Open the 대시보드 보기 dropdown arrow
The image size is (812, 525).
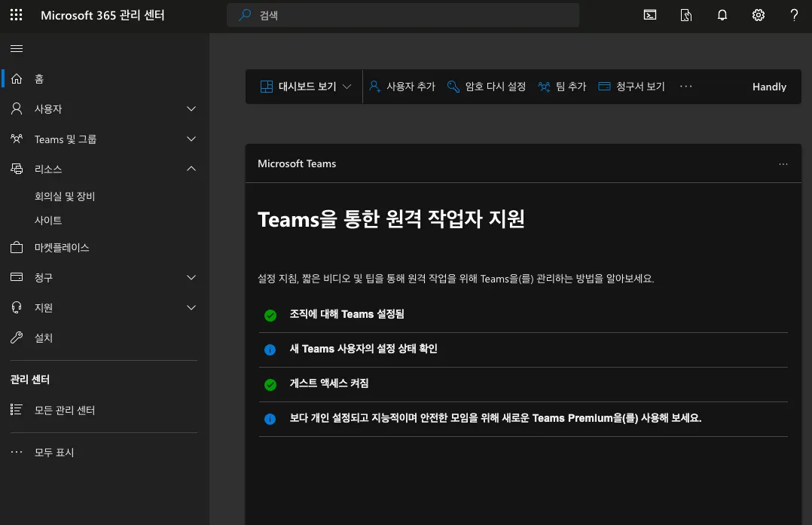[x=347, y=87]
